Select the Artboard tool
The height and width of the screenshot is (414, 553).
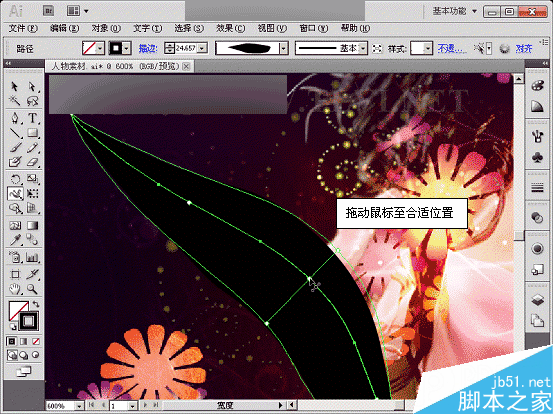pyautogui.click(x=14, y=274)
